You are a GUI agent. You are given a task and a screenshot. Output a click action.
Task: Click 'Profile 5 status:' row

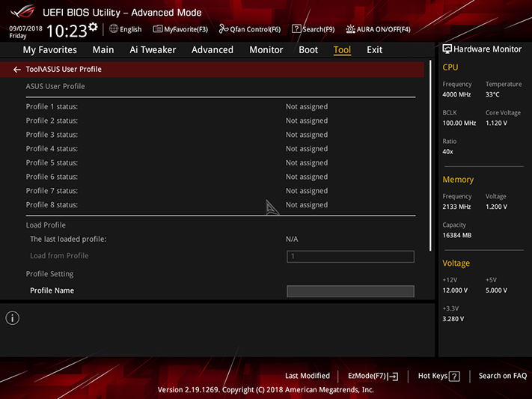tap(221, 162)
